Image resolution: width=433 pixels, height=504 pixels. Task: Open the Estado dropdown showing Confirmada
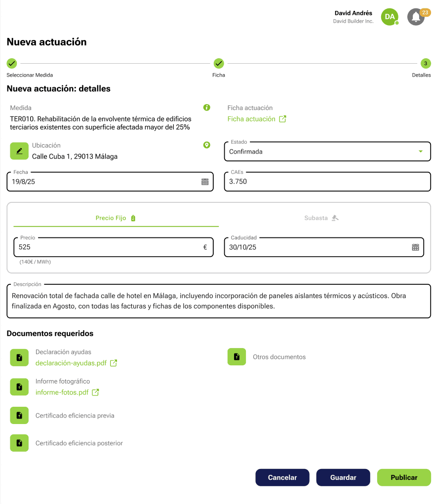(x=420, y=152)
